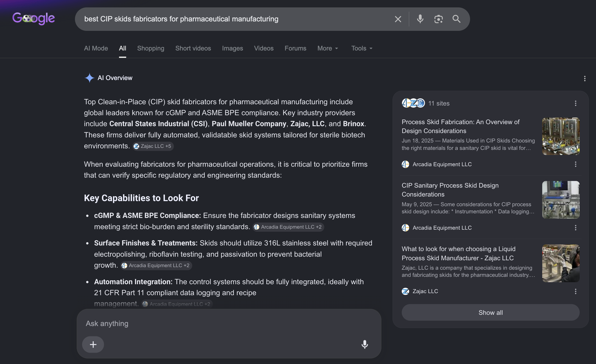596x364 pixels.
Task: Click the overlapping site icons beside 11 sites
Action: pyautogui.click(x=413, y=103)
